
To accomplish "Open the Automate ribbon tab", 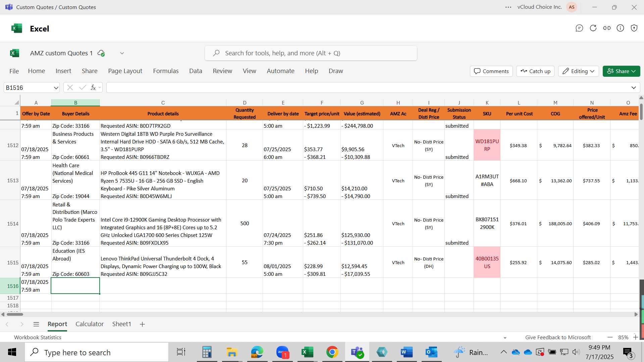I will pos(280,71).
